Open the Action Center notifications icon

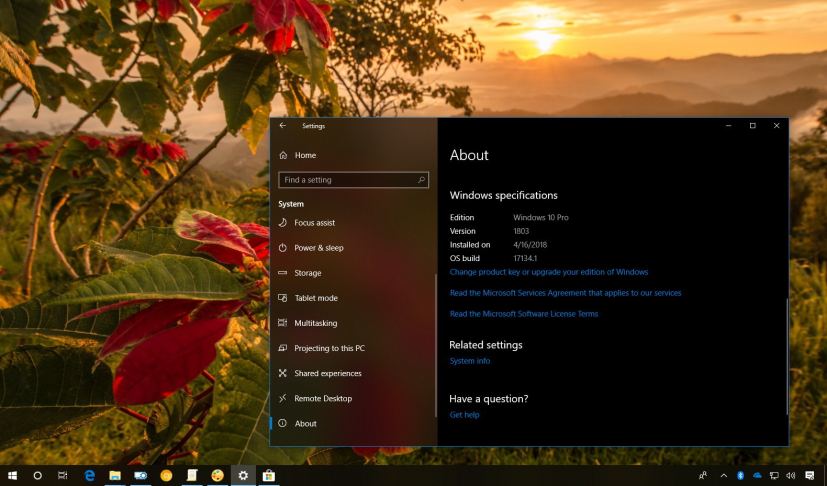810,475
